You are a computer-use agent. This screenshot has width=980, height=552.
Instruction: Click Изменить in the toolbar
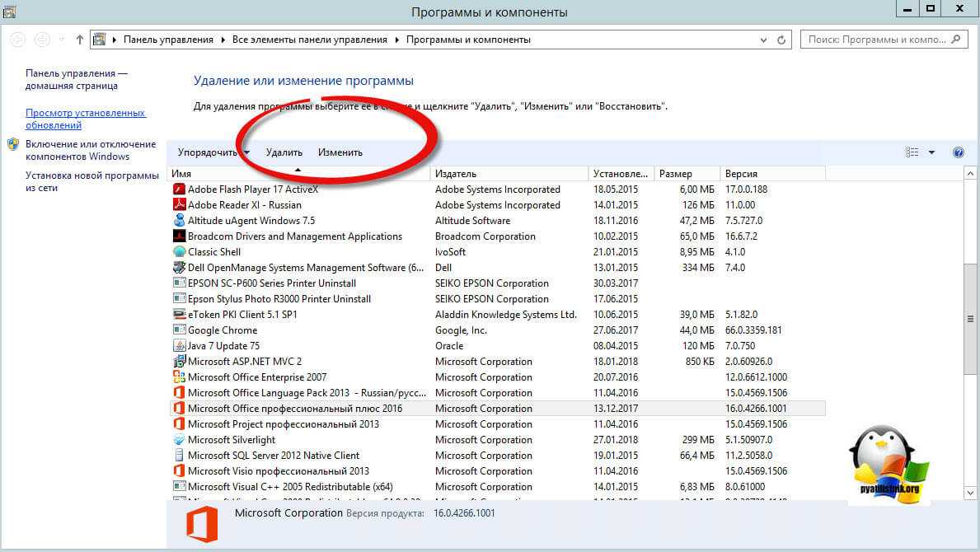point(340,152)
